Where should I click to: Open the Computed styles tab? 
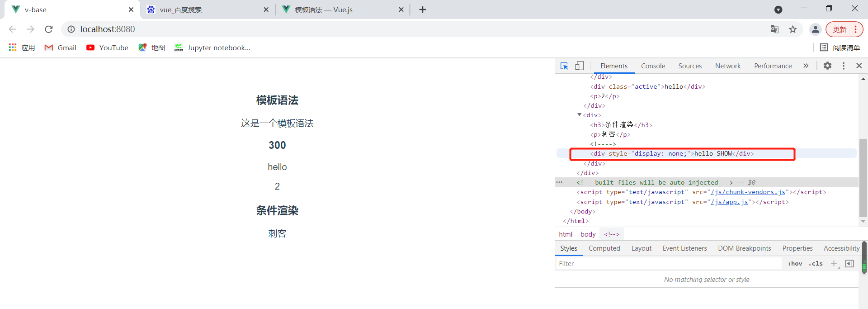[604, 248]
